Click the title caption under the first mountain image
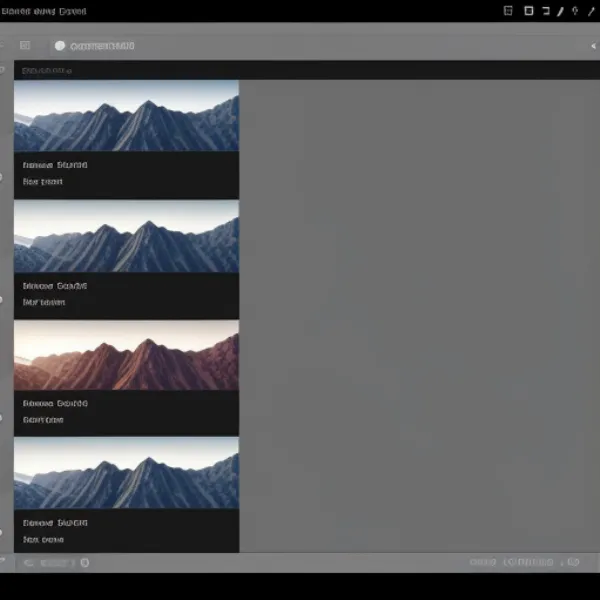 [x=55, y=164]
